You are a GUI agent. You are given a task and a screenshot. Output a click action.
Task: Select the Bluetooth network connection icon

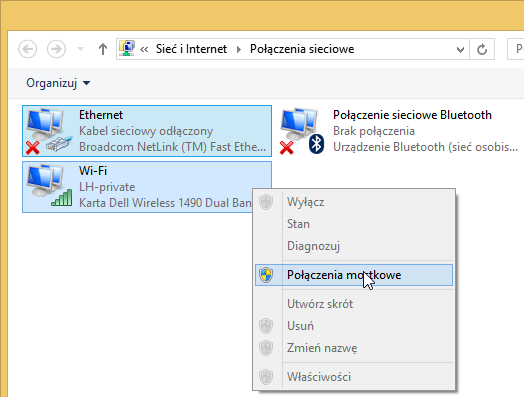302,131
